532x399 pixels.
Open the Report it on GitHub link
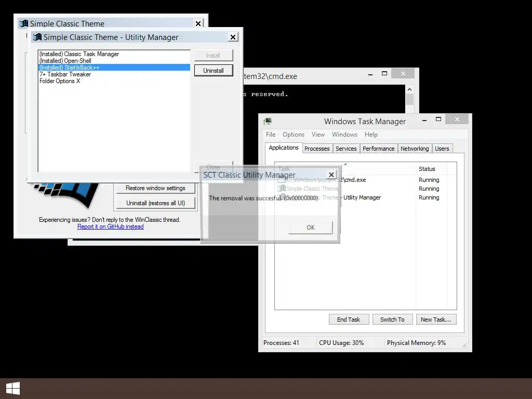pos(110,227)
